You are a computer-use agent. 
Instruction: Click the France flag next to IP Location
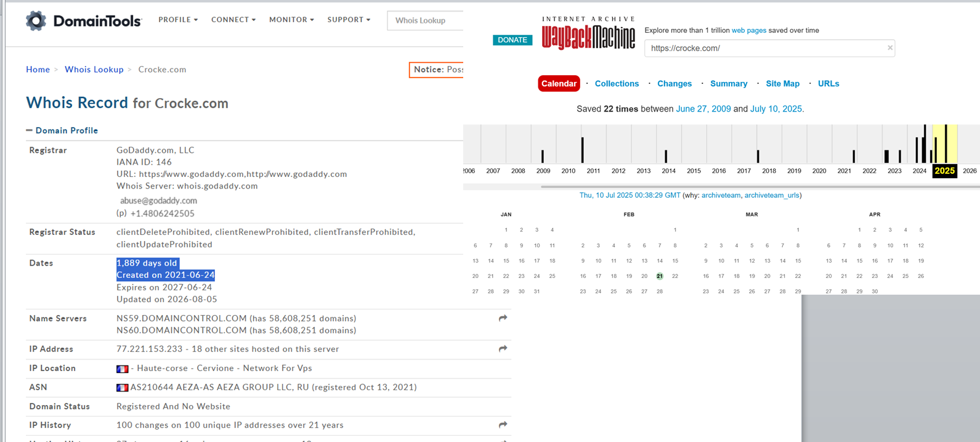[122, 369]
